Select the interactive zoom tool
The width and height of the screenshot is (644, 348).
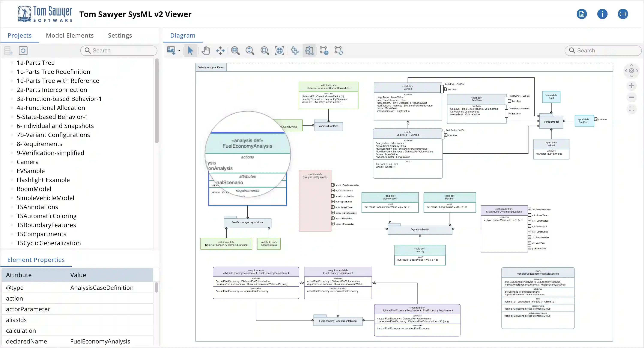tap(250, 51)
